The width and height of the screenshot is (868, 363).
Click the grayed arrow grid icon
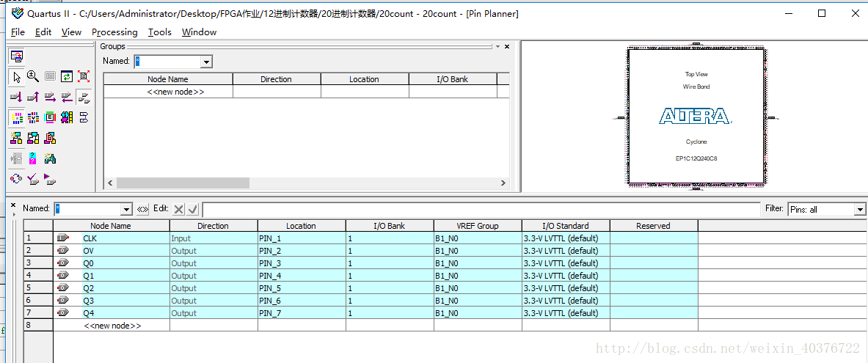(17, 158)
